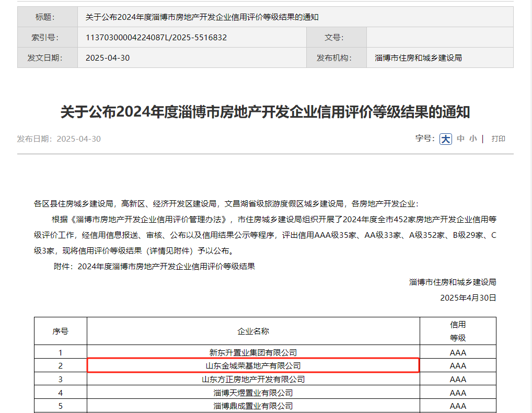Click the 发布机构 value 淄博市住房和城乡建设局 in header table

[x=418, y=58]
